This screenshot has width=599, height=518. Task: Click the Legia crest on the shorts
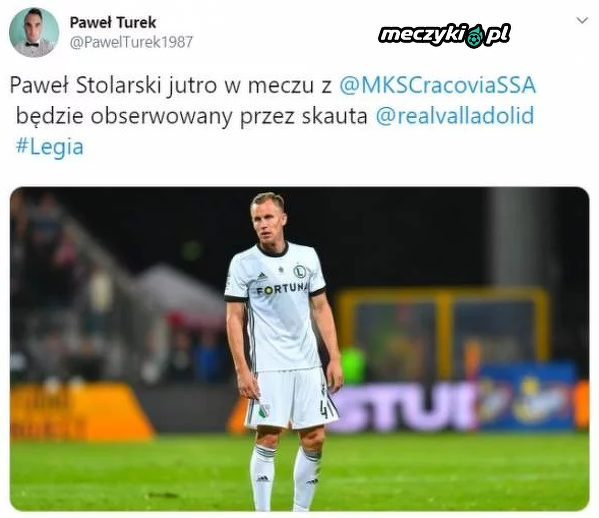coord(263,411)
